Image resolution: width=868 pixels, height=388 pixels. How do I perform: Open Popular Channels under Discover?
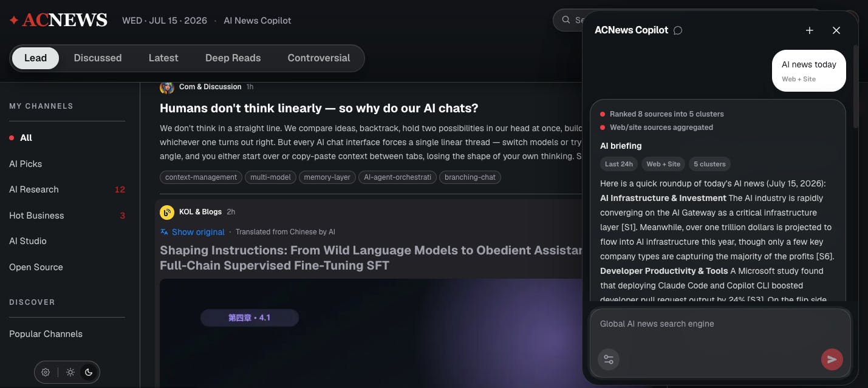[x=46, y=334]
